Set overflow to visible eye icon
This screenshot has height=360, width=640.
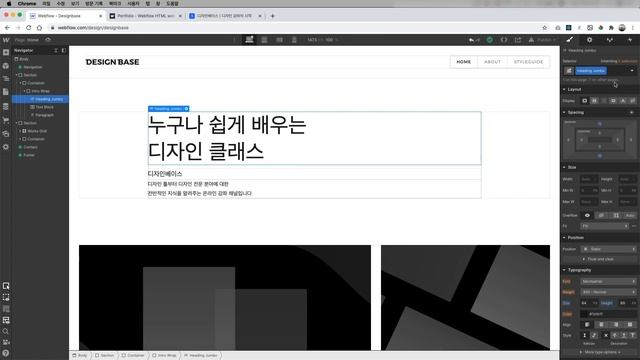click(587, 216)
